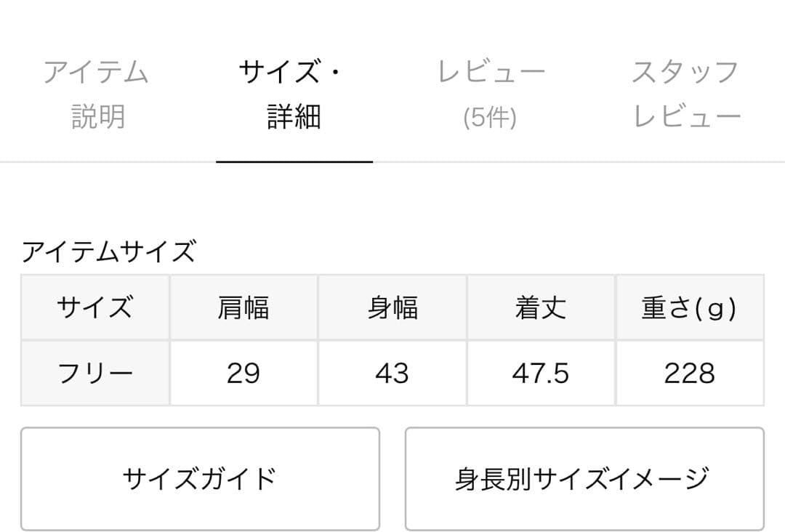Screen dimensions: 785x532
Task: Select the フリー size row
Action: click(95, 373)
